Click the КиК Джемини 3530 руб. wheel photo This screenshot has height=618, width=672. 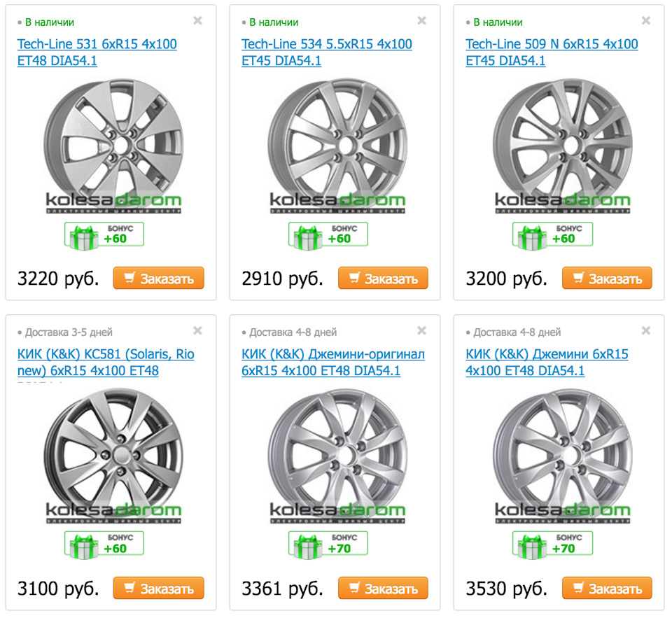561,451
